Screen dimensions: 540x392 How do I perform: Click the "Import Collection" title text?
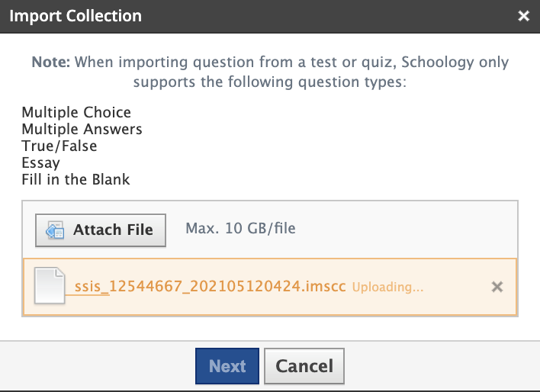[x=76, y=16]
